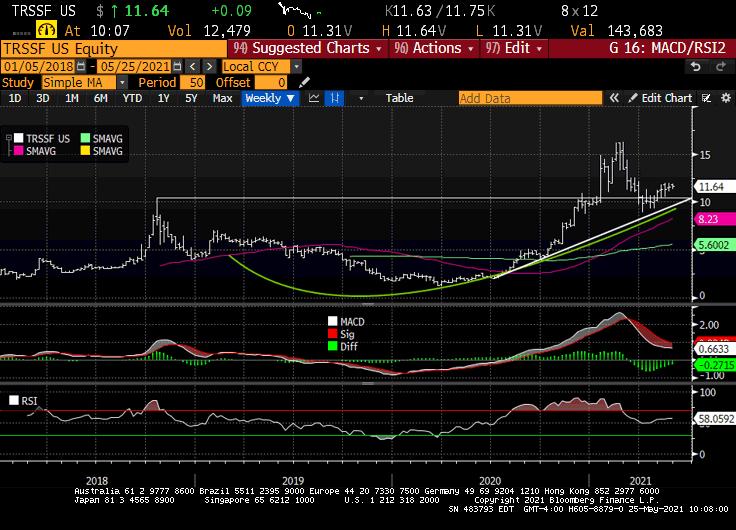Open the start date calendar picker
Image resolution: width=736 pixels, height=530 pixels.
click(81, 66)
